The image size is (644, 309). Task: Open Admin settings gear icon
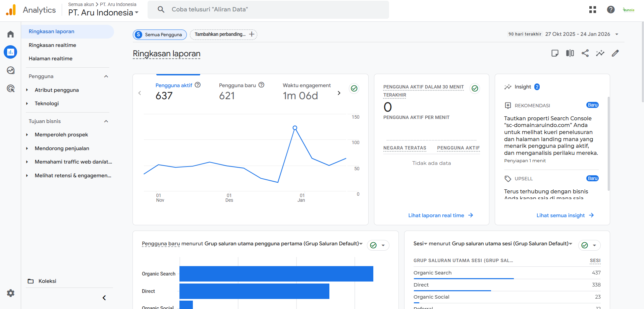point(11,293)
